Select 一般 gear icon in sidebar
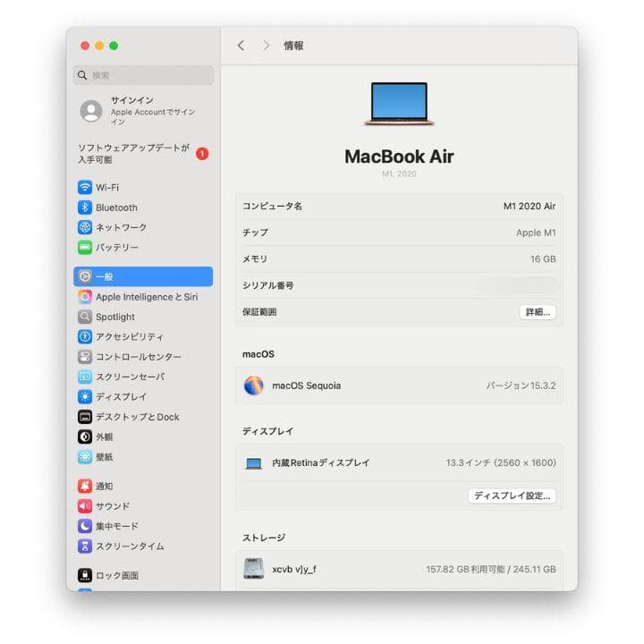 coord(85,276)
